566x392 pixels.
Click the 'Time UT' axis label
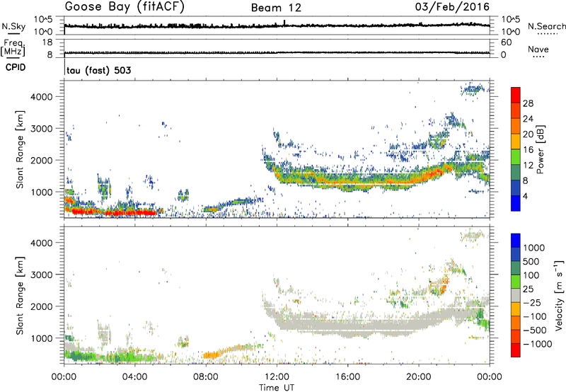click(277, 388)
